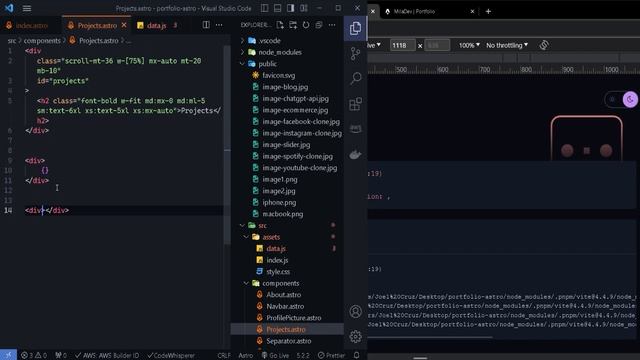Open the Source Control view
The image size is (640, 360).
tap(355, 53)
